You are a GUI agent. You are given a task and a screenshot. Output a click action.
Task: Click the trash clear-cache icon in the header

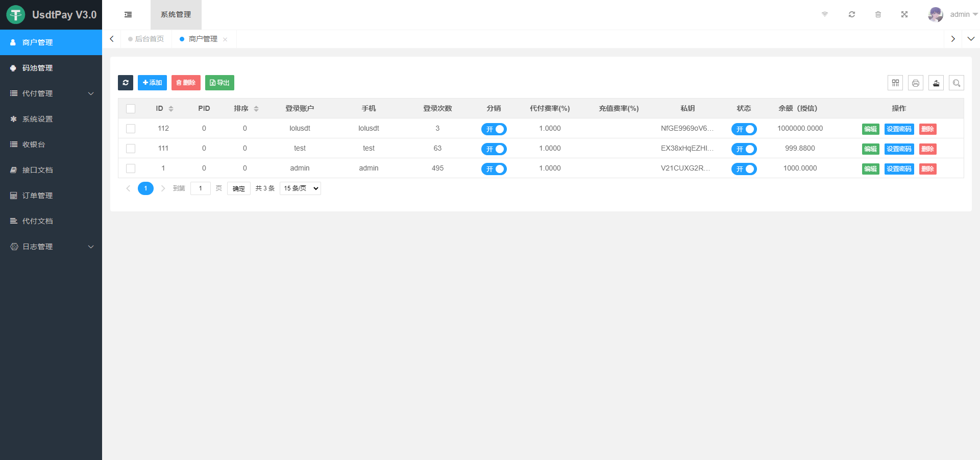coord(878,14)
